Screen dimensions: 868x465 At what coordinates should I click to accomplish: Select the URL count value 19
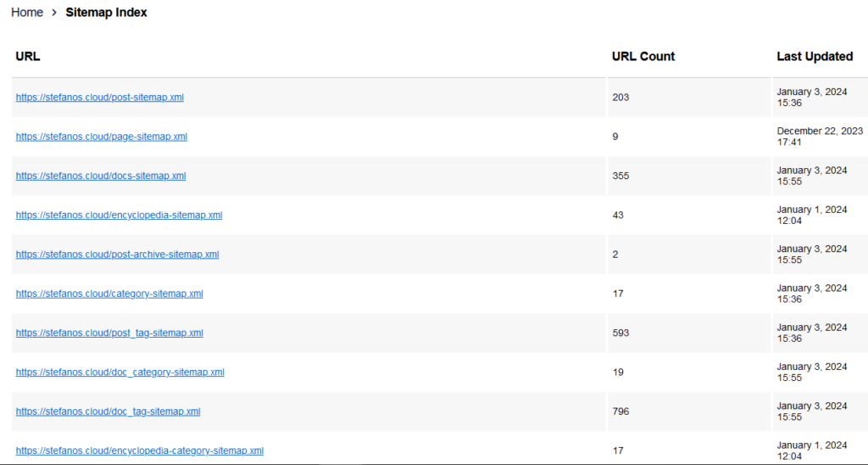pos(618,373)
